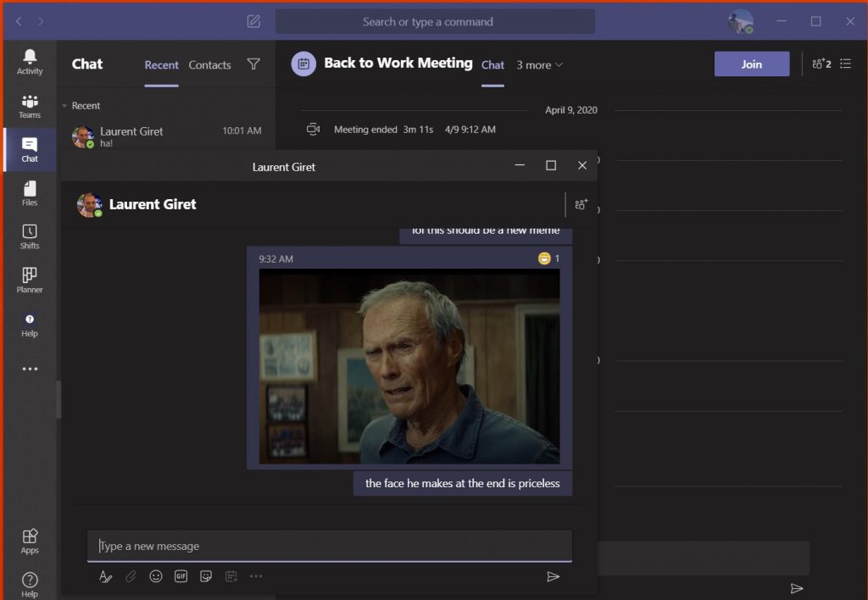The width and height of the screenshot is (868, 600).
Task: Open the Shifts app
Action: (30, 237)
